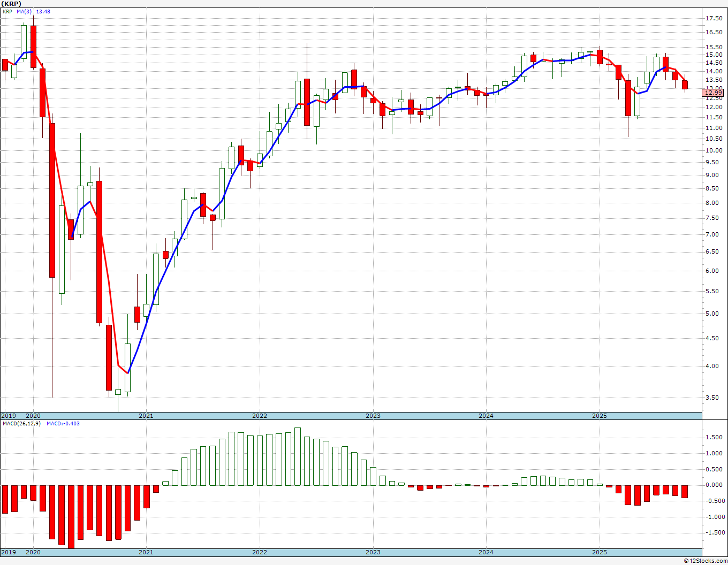Click the 13.50 price axis label
Screen dimensions: 728x565
coord(714,80)
